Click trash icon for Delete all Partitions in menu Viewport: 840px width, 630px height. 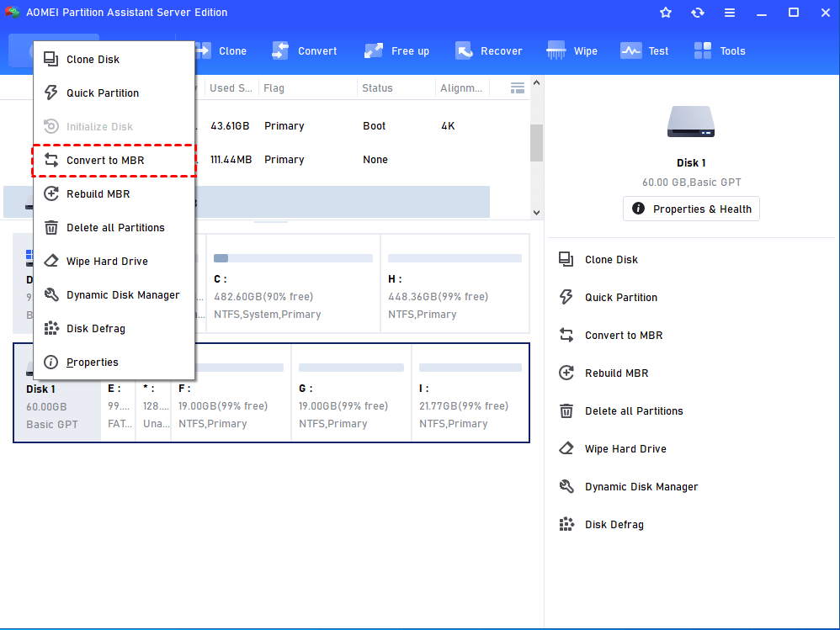click(x=51, y=227)
